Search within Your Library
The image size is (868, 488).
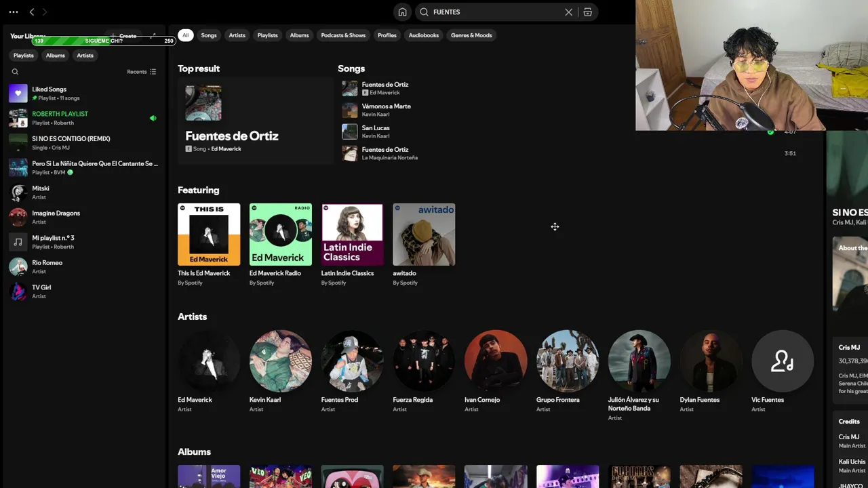point(15,72)
